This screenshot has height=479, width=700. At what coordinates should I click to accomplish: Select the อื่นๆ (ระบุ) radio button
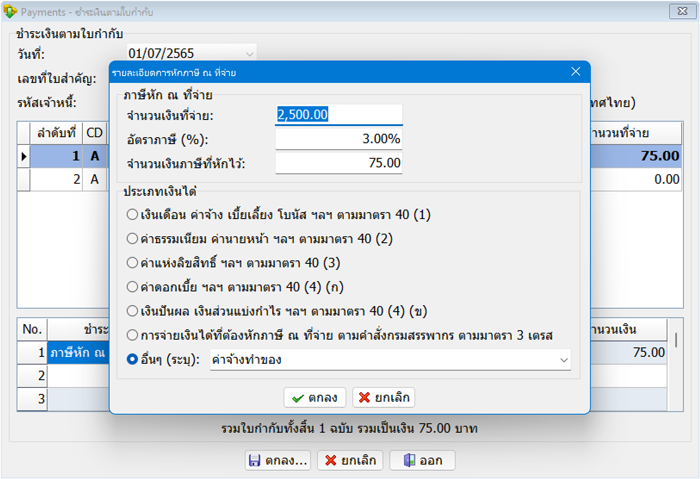click(133, 359)
